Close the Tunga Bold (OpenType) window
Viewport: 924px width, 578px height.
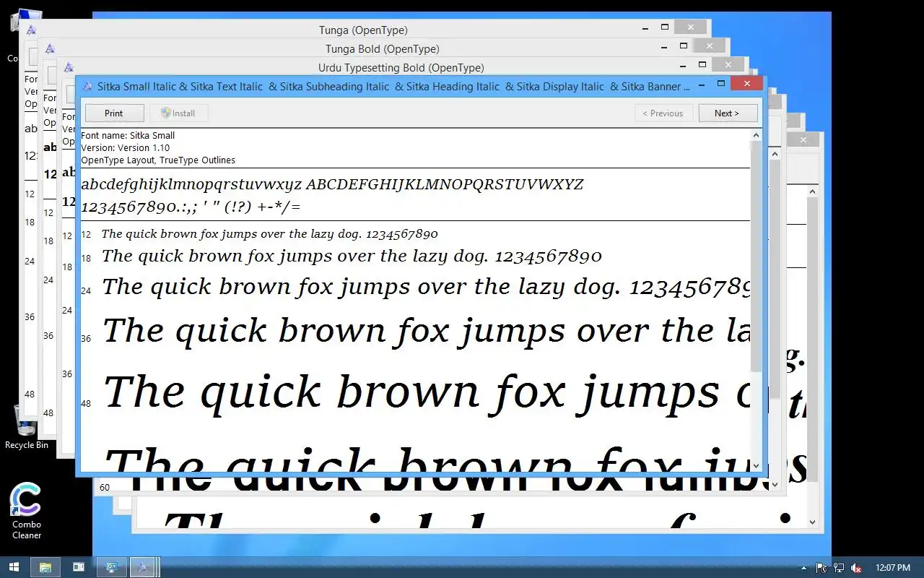pyautogui.click(x=710, y=46)
